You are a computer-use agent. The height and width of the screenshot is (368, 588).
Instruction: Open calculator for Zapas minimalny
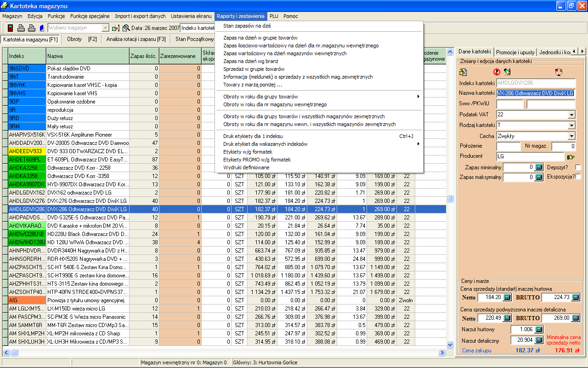[539, 167]
